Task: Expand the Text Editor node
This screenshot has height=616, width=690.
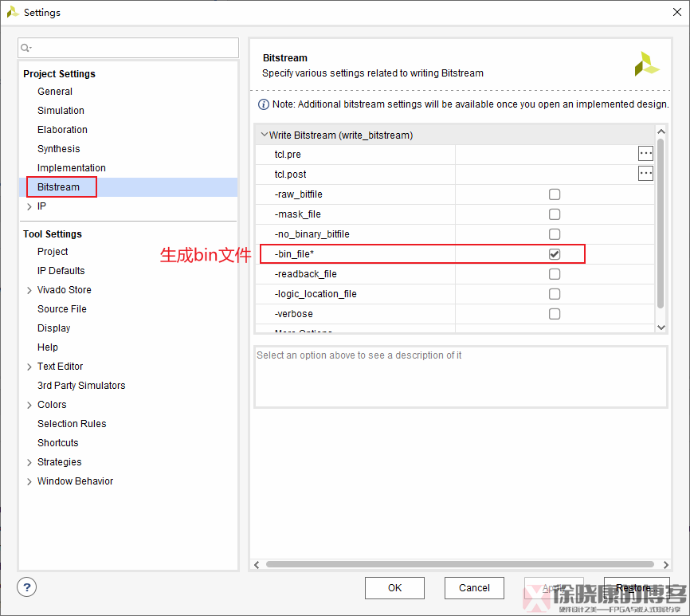Action: click(x=29, y=367)
